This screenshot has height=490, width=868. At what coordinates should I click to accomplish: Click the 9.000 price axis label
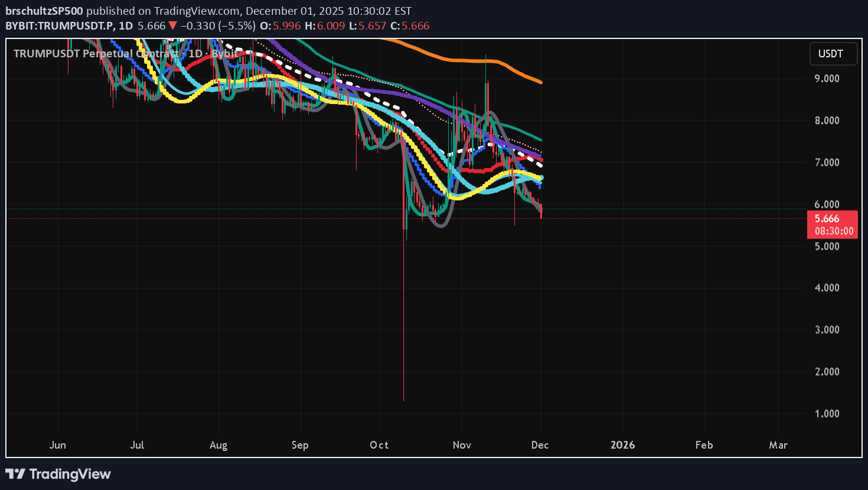click(827, 79)
